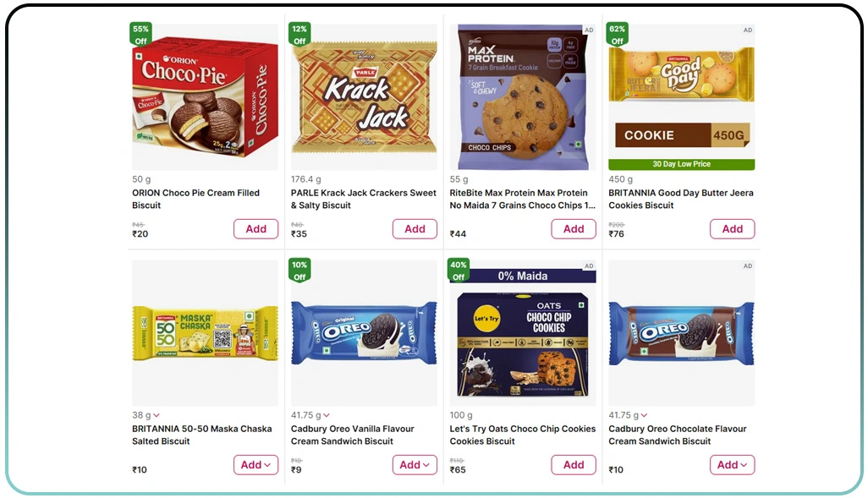The image size is (868, 498).
Task: Add PARLE Krack Jack Crackers to cart
Action: pos(415,229)
